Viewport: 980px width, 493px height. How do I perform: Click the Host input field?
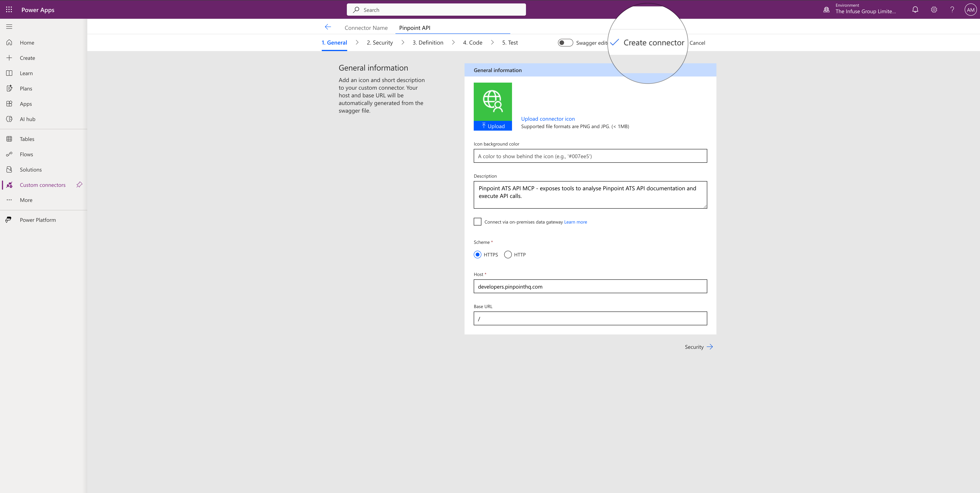[590, 286]
